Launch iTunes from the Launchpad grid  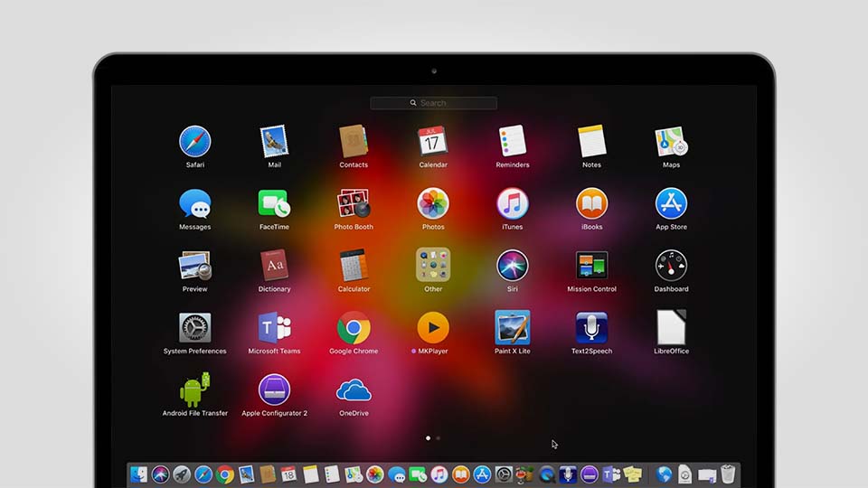512,203
